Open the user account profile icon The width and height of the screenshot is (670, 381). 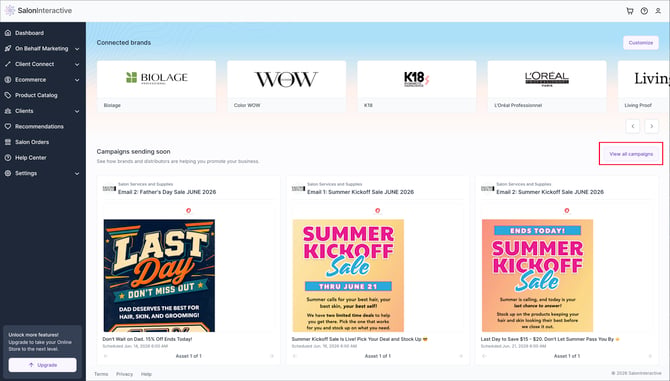click(x=658, y=11)
